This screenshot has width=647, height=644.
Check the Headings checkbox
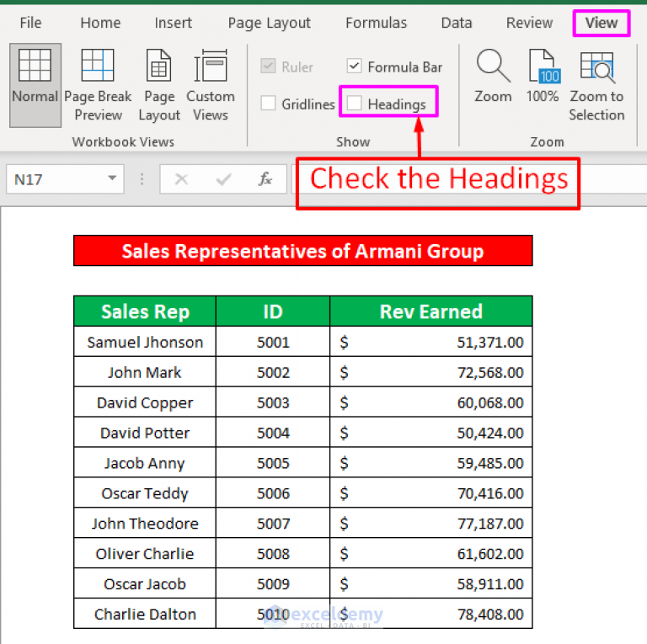point(354,103)
